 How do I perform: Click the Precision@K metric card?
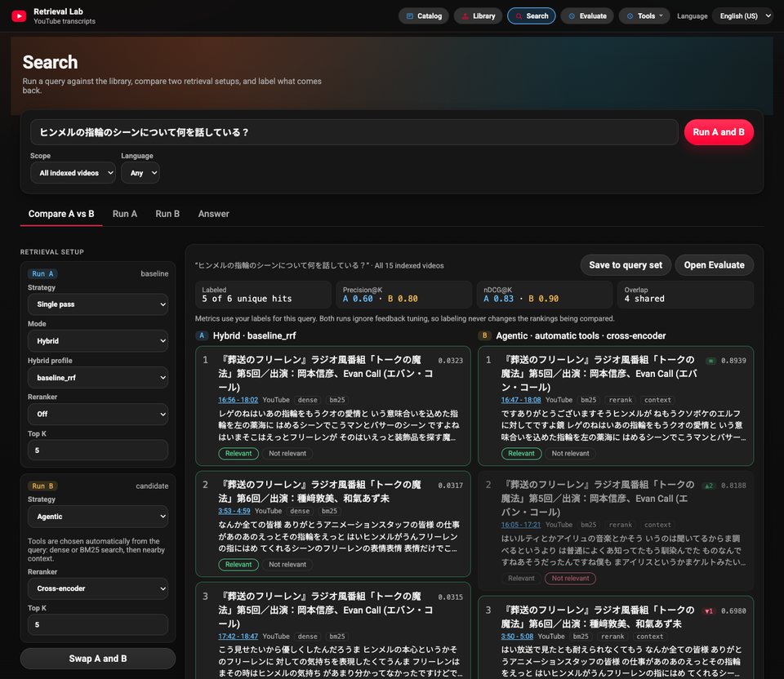click(x=404, y=295)
